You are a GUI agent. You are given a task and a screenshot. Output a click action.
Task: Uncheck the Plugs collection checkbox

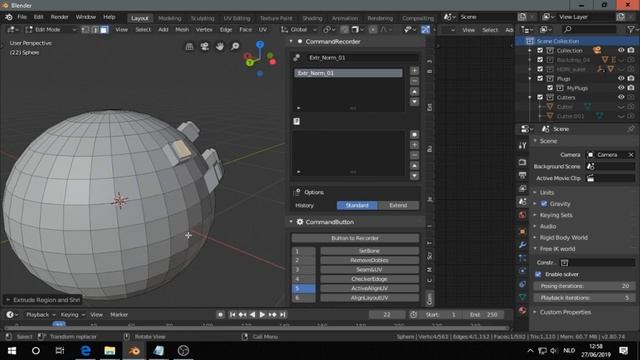[x=540, y=78]
